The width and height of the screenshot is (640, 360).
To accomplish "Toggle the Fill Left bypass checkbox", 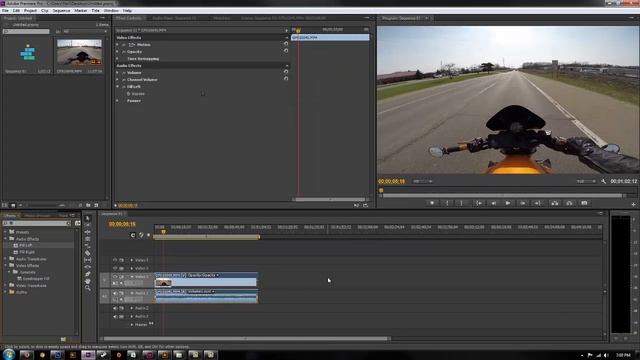I will [203, 94].
